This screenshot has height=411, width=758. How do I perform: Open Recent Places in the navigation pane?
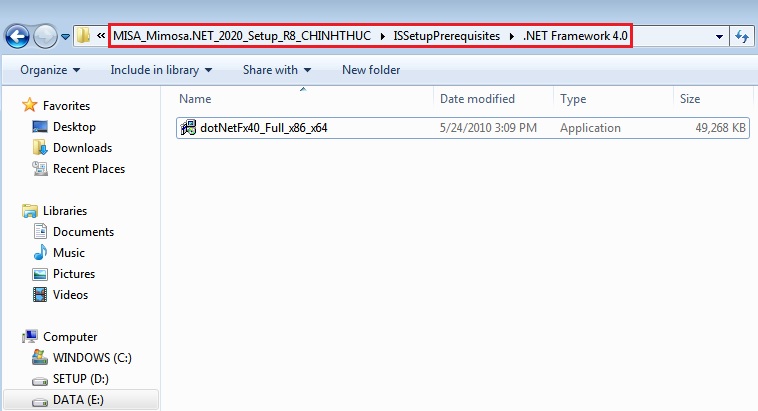[x=89, y=169]
